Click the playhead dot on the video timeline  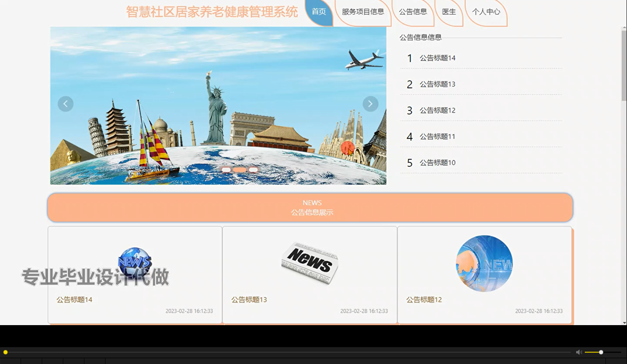pos(6,352)
